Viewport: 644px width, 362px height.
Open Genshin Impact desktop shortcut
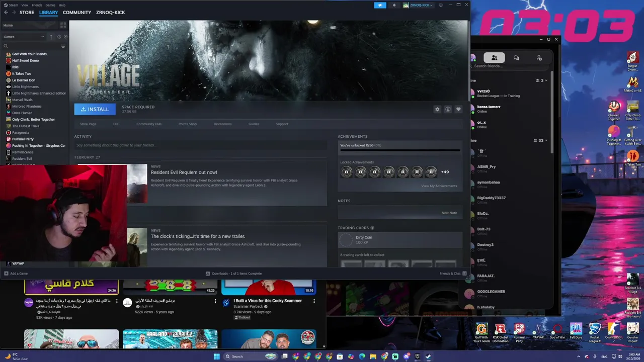(x=633, y=332)
